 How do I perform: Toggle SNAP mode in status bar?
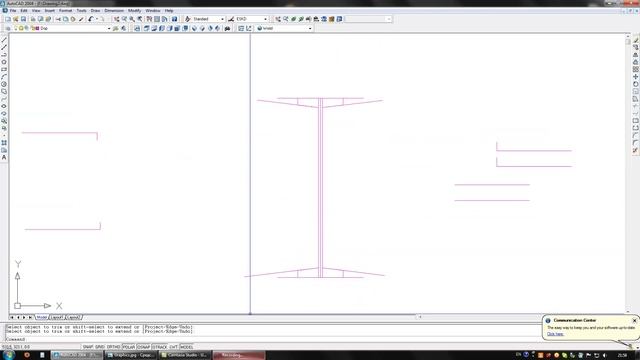[88, 347]
